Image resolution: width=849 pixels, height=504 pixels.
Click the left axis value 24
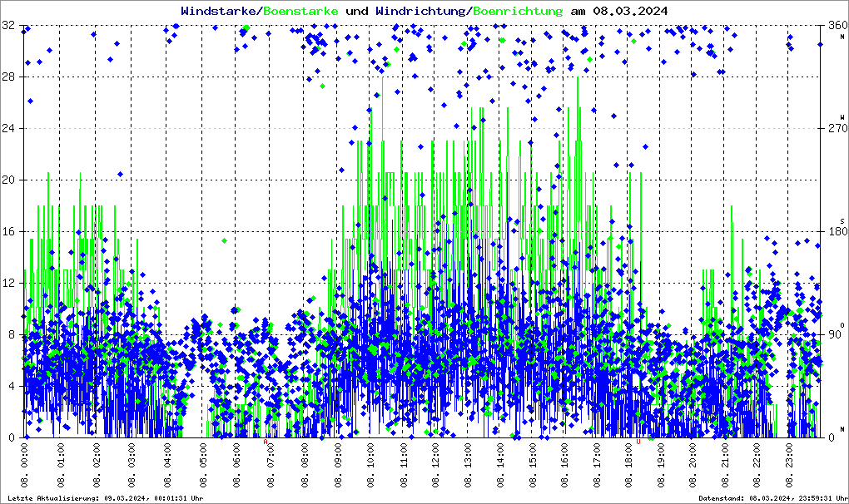(x=8, y=128)
